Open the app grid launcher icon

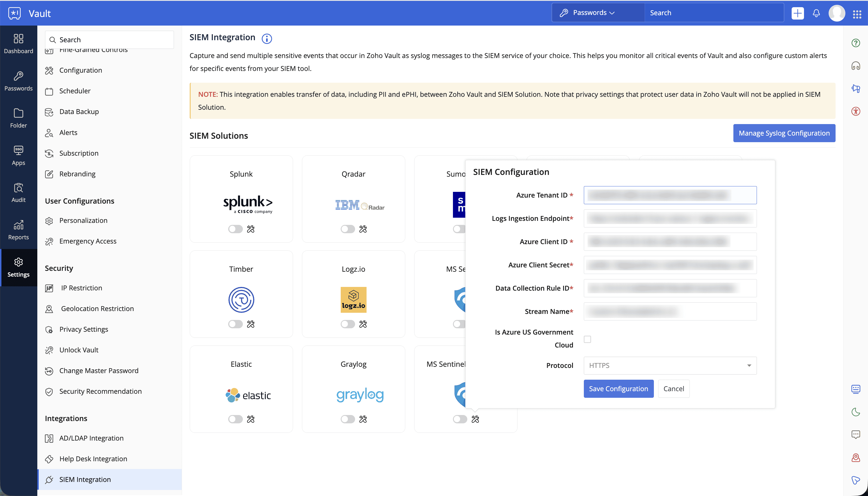coord(857,13)
